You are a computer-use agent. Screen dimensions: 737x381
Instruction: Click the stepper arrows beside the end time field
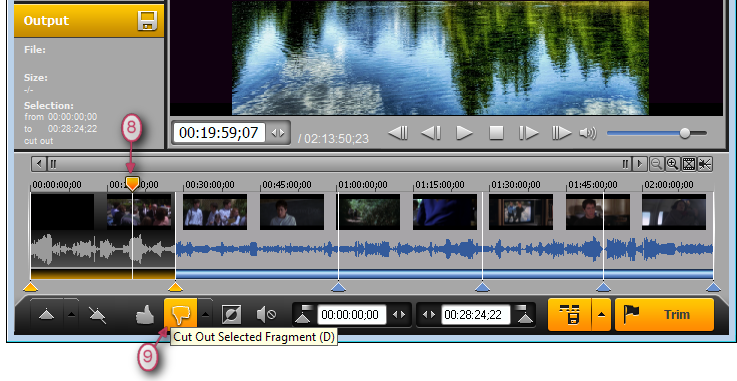point(429,315)
